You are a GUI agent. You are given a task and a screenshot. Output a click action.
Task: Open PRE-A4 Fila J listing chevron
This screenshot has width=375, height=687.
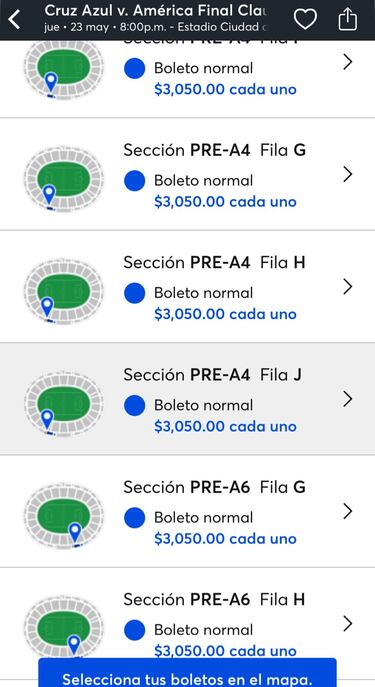coord(347,399)
